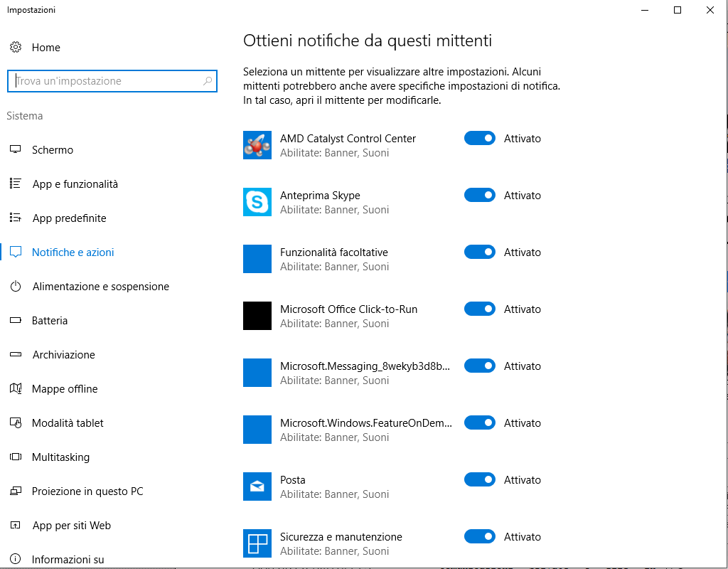The width and height of the screenshot is (728, 569).
Task: Disable Funzionalità facoltative notifications switch
Action: [x=480, y=252]
